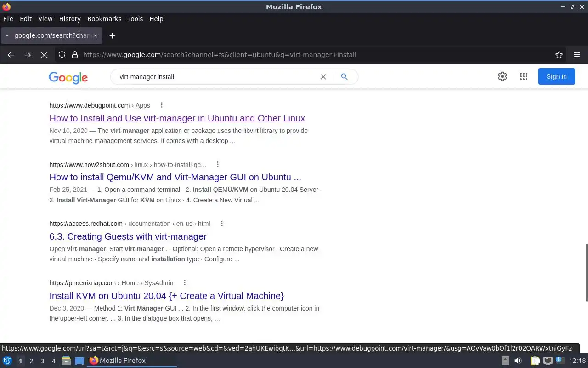The height and width of the screenshot is (368, 588).
Task: Open 'How to install Qemu/KVM and Virt-Manager GUI' link
Action: pos(175,177)
